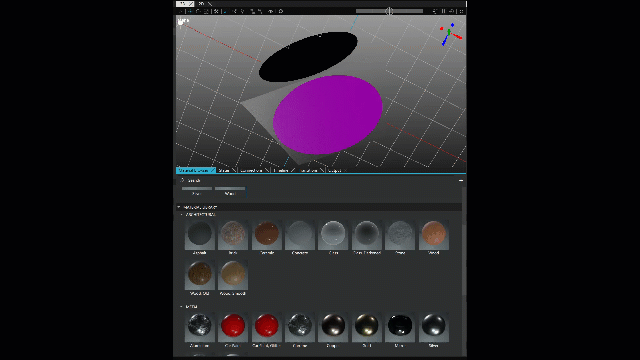
Task: Select the Silver metal material thumbnail
Action: pyautogui.click(x=433, y=327)
